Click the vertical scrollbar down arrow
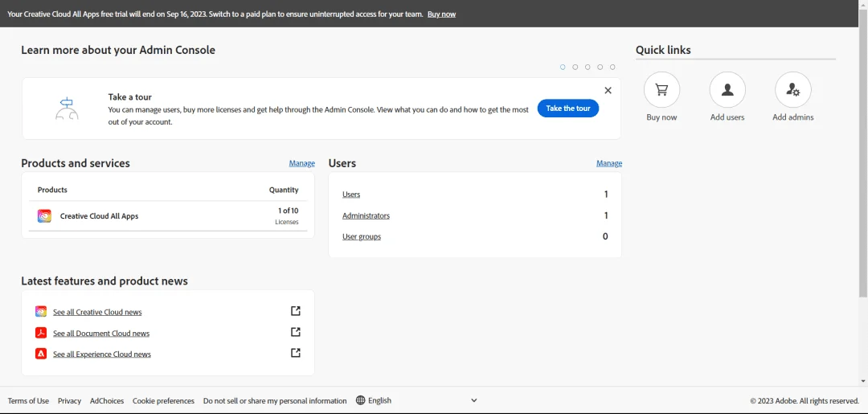This screenshot has height=414, width=868. click(x=863, y=381)
